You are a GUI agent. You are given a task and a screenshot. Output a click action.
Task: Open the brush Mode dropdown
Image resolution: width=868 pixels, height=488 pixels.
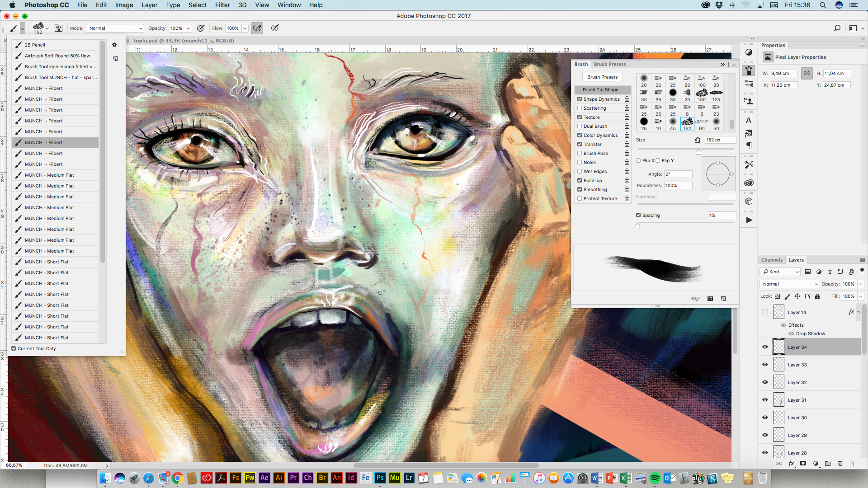tap(115, 28)
